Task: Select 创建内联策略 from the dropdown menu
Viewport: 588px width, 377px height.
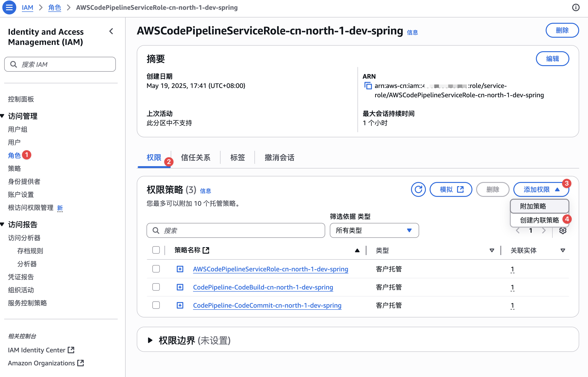Action: coord(539,220)
